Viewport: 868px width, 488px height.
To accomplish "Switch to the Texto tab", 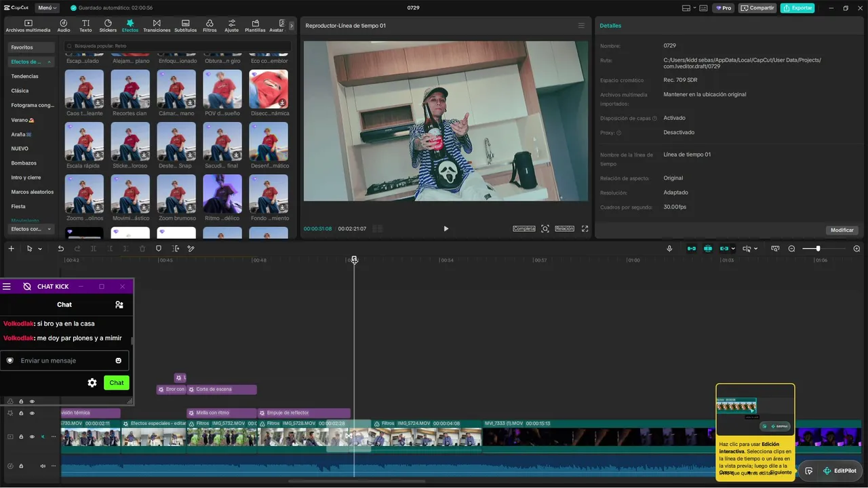I will [x=85, y=26].
